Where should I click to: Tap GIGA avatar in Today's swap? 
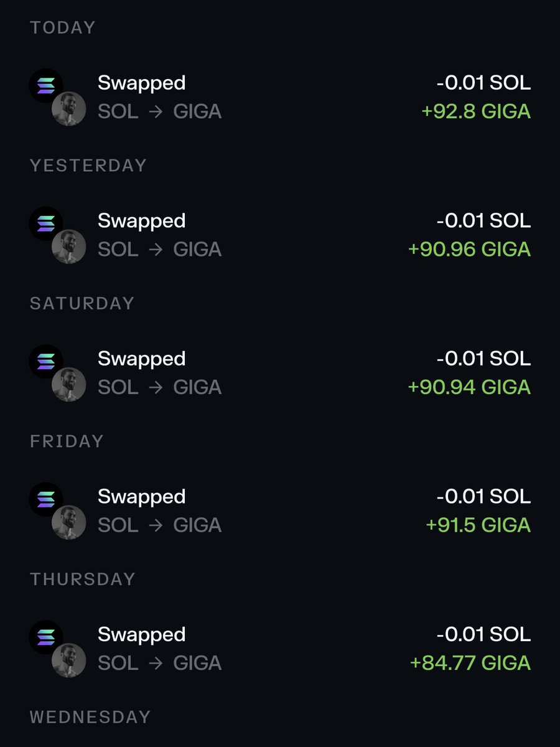68,109
